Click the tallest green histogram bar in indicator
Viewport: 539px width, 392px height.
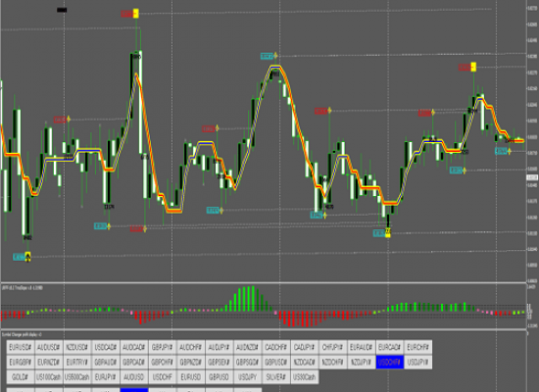tap(253, 299)
